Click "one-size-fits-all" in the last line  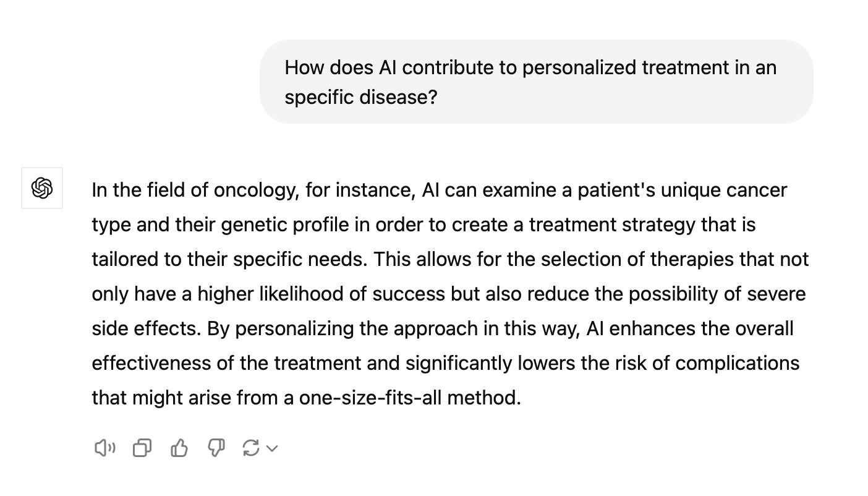click(370, 398)
